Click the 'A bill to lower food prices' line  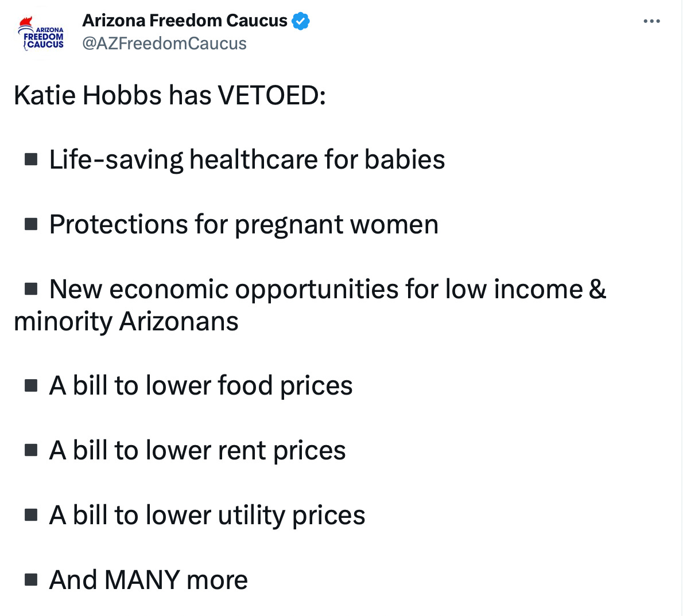(201, 385)
